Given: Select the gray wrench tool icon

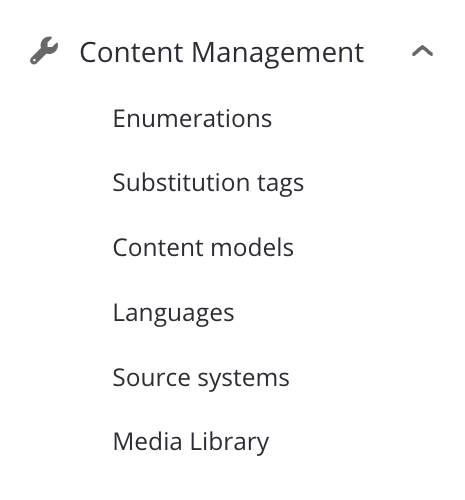Looking at the screenshot, I should (44, 50).
